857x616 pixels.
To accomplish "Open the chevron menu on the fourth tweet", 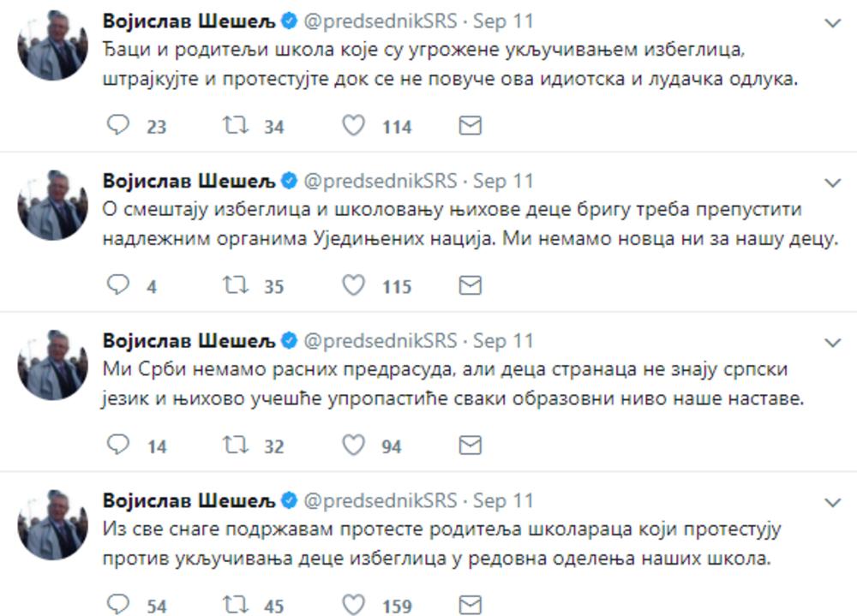I will (831, 501).
